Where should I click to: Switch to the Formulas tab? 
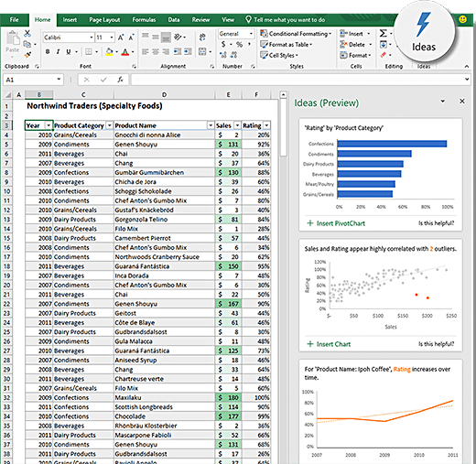coord(144,20)
